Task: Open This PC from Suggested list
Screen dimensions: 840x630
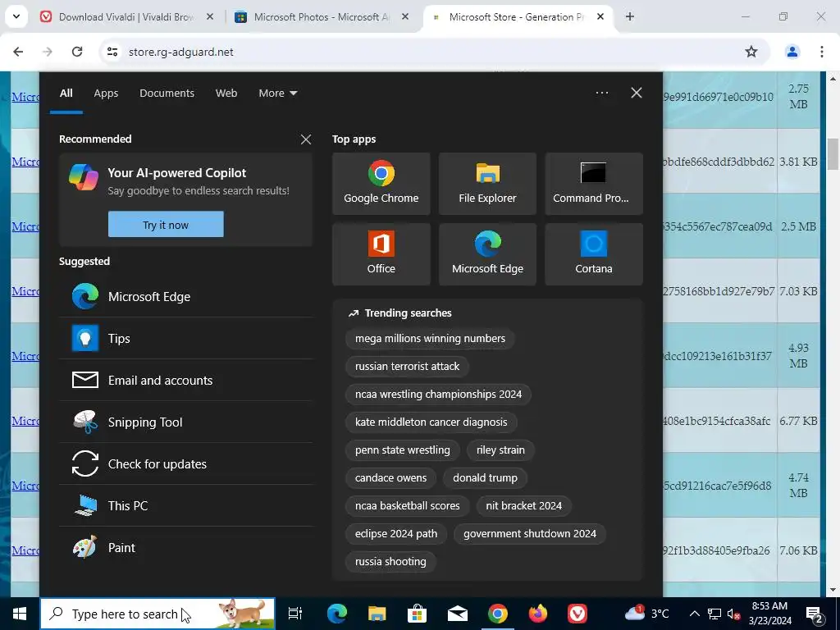Action: point(186,505)
